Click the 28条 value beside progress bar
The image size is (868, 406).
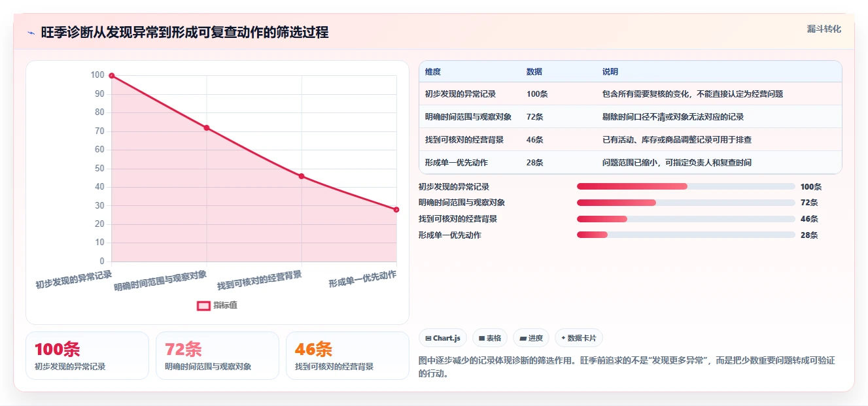tap(809, 235)
